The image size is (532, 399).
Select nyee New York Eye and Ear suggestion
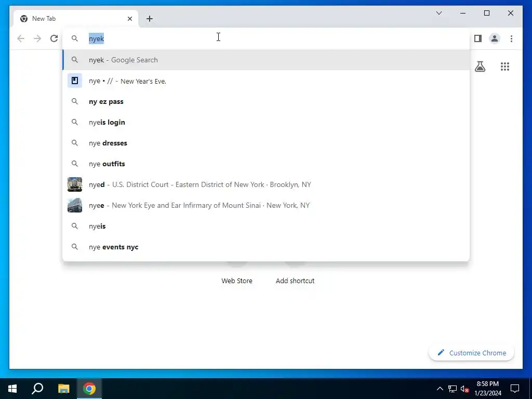tap(266, 205)
